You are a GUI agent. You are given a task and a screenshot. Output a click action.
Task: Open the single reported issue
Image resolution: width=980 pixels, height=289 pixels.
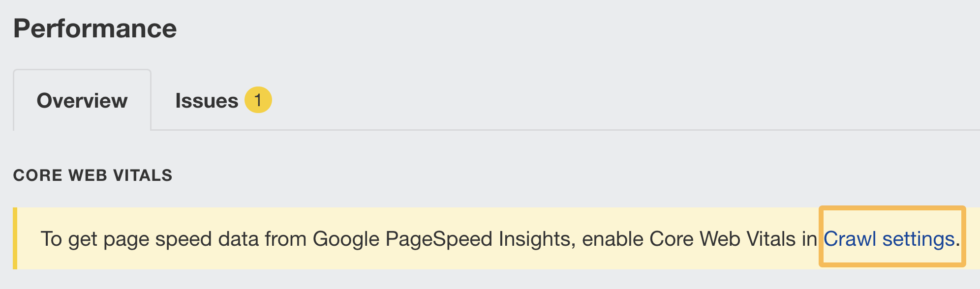(x=221, y=100)
